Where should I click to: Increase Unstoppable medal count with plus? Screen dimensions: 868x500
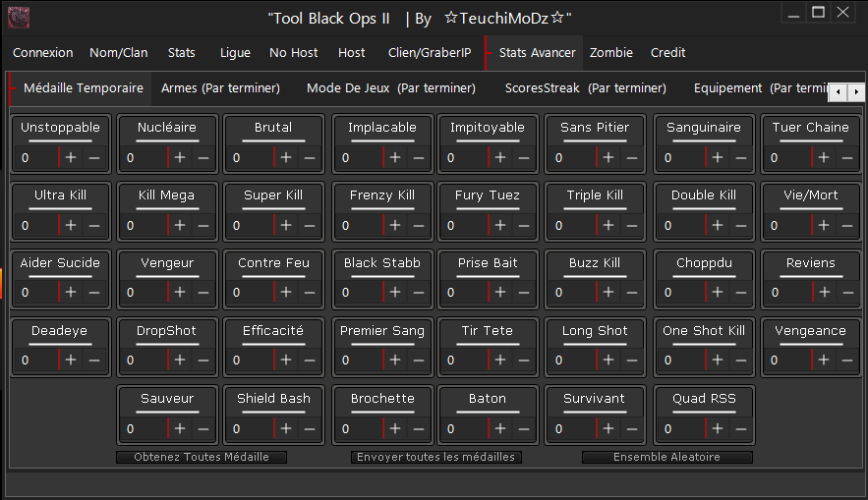click(x=71, y=157)
